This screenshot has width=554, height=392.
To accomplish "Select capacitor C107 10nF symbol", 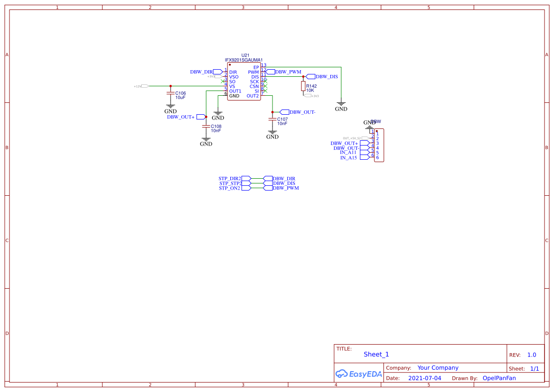I will click(x=272, y=119).
